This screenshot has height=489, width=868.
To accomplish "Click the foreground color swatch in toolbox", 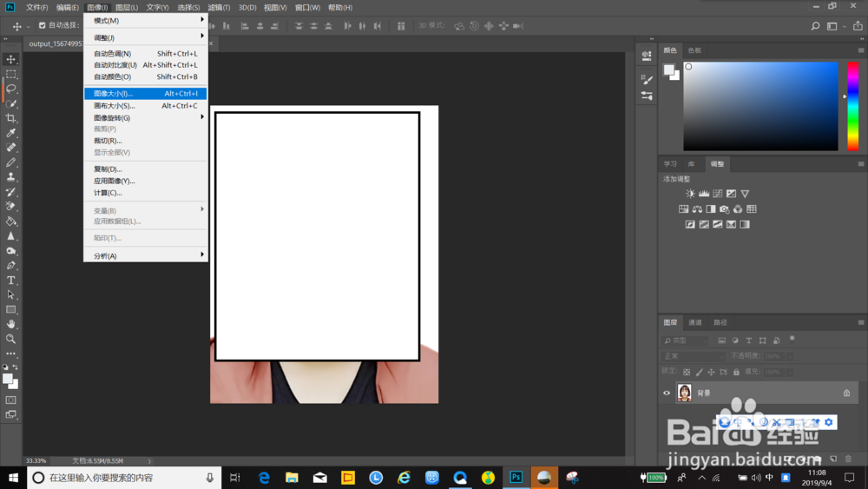I will (8, 380).
